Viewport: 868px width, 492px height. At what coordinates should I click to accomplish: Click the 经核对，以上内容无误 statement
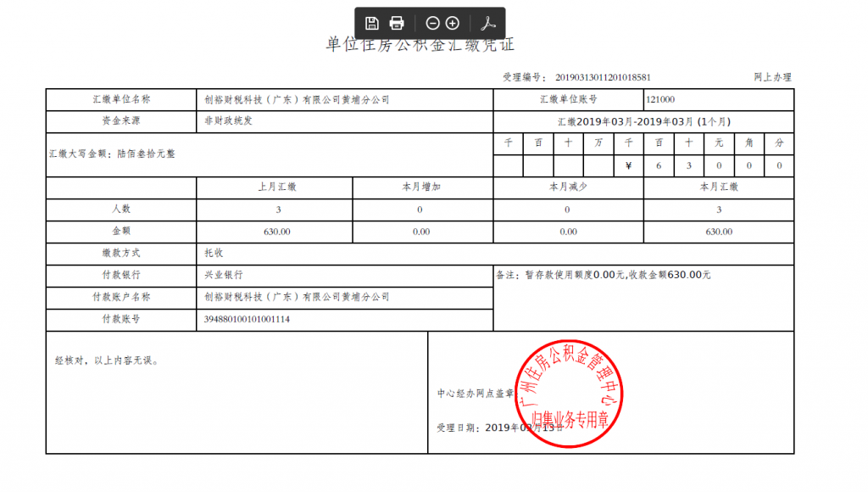pos(107,360)
